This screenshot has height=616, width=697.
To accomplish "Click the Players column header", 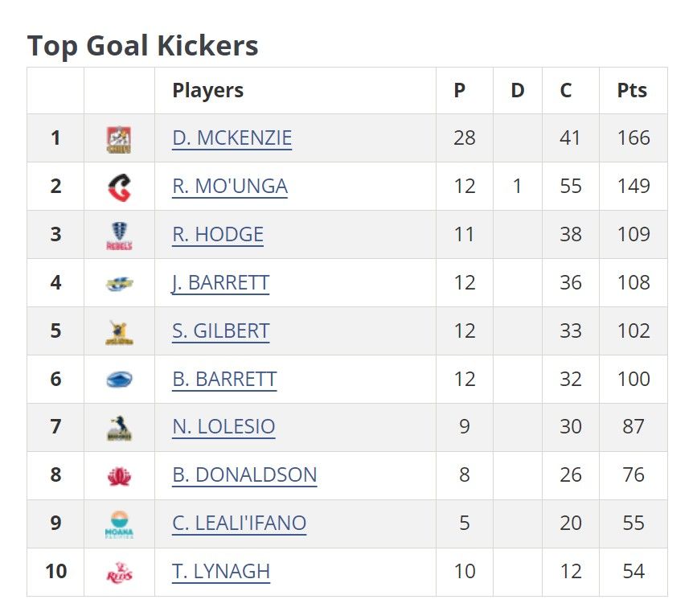I will 207,91.
